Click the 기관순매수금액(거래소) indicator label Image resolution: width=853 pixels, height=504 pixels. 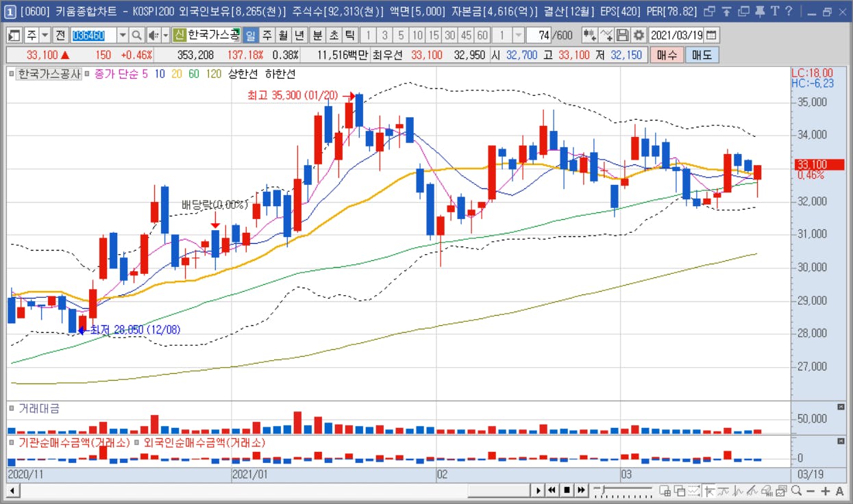[x=74, y=443]
